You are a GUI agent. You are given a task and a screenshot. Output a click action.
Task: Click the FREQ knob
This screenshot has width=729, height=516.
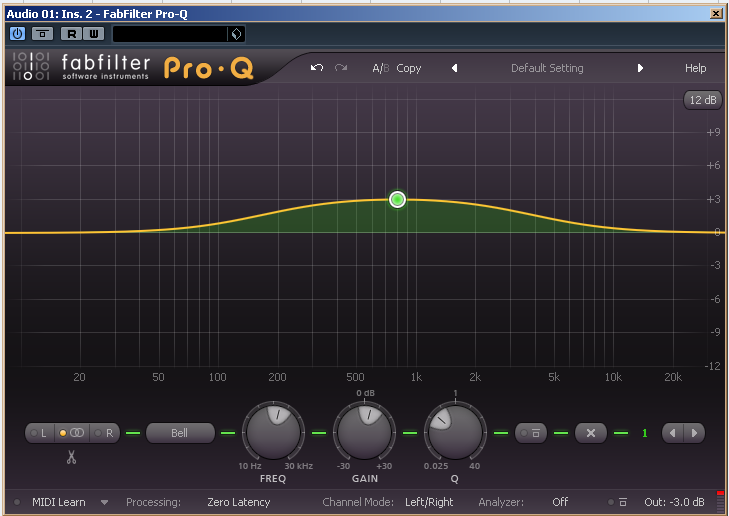[273, 432]
